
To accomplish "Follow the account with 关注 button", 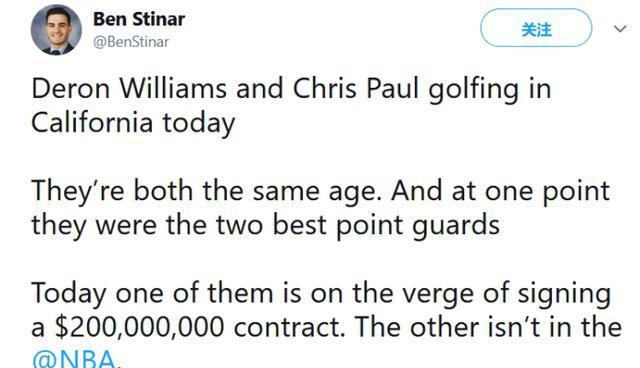I will point(536,28).
